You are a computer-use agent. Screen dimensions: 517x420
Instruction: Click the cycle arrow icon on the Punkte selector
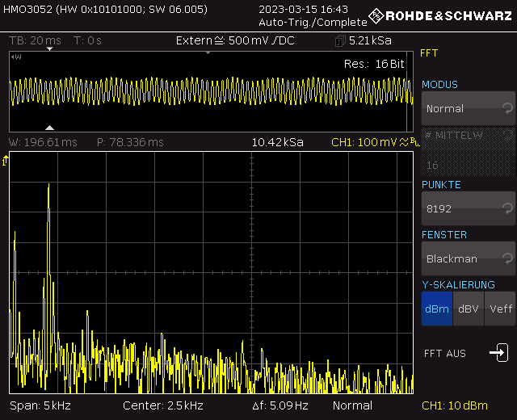pyautogui.click(x=506, y=208)
